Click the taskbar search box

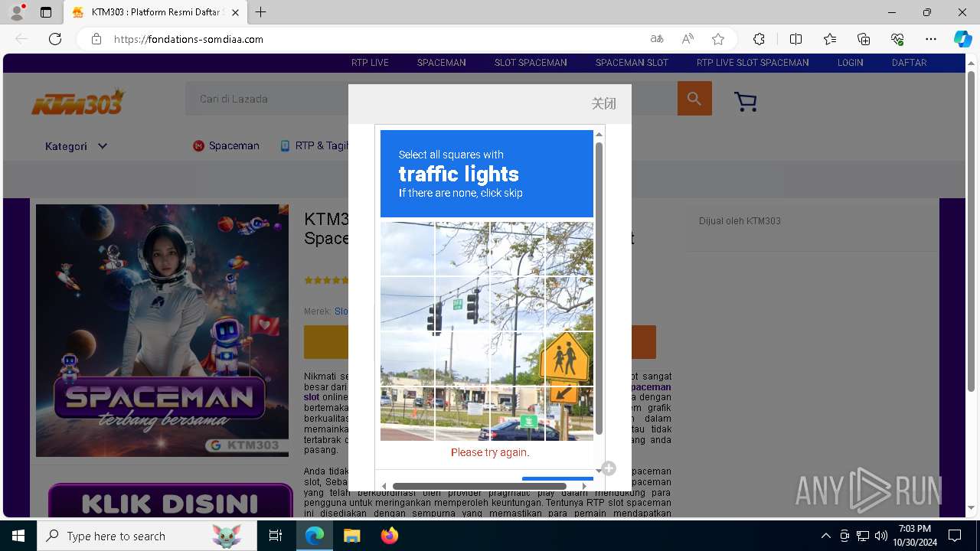tap(147, 536)
